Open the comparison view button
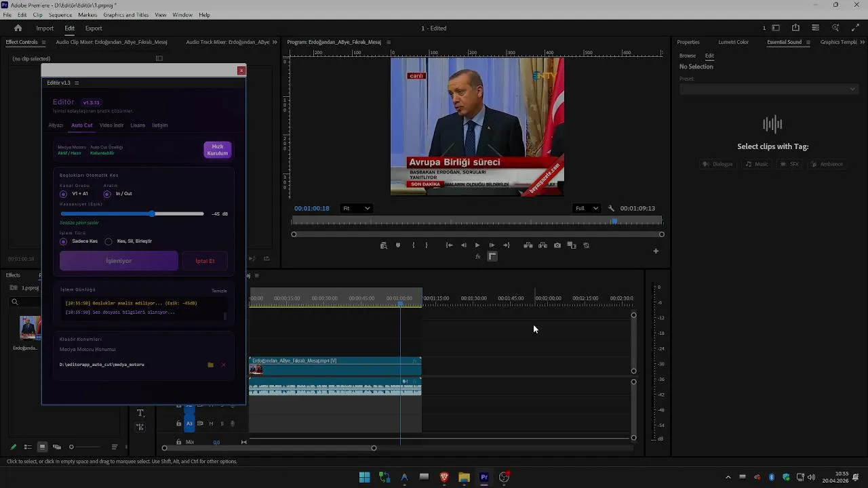The height and width of the screenshot is (488, 868). pos(572,245)
